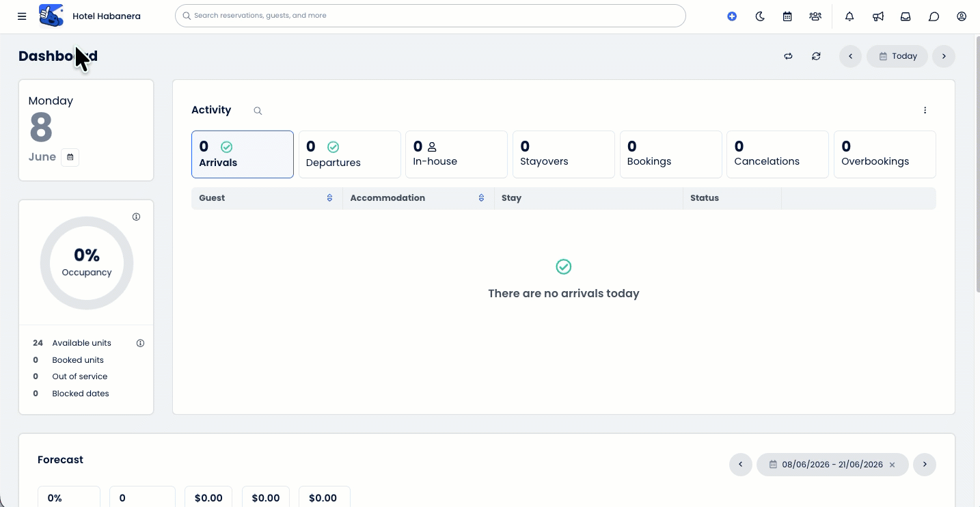The width and height of the screenshot is (980, 507).
Task: Toggle dark mode moon icon
Action: pyautogui.click(x=760, y=16)
